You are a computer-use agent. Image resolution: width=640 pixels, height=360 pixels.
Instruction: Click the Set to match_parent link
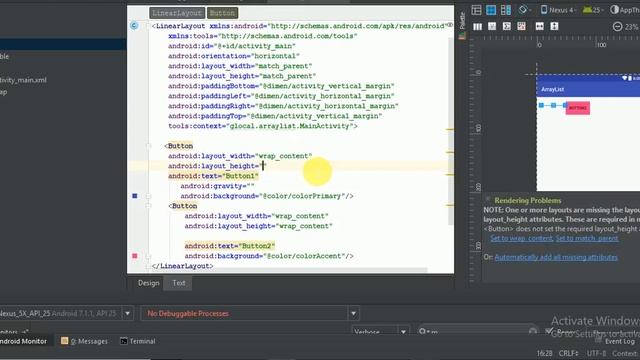click(x=587, y=238)
